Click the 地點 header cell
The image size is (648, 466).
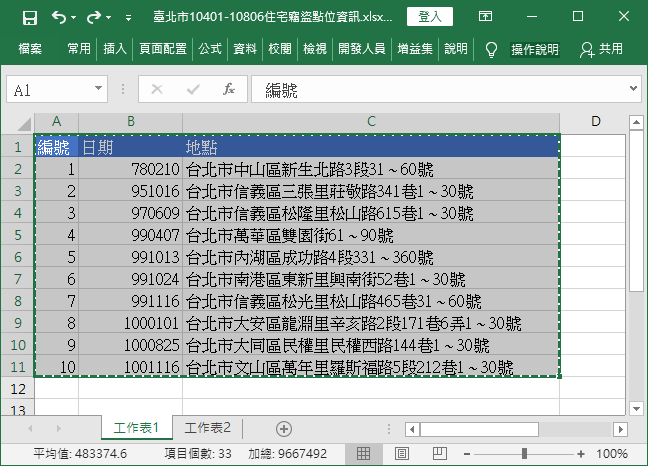point(371,147)
